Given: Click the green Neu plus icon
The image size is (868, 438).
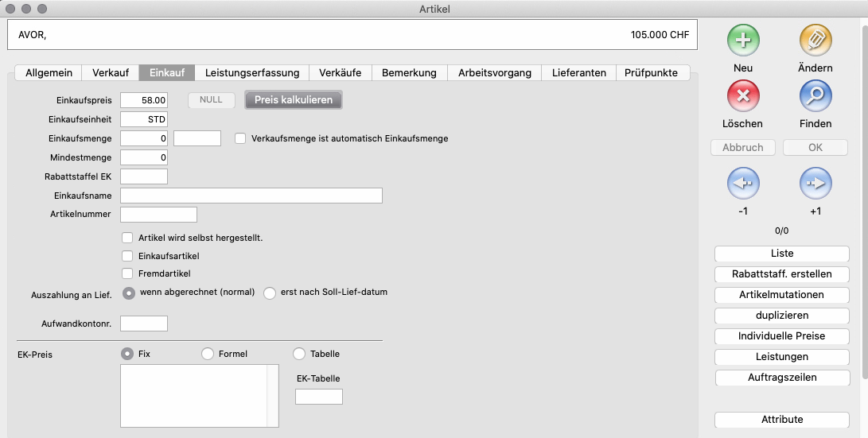Looking at the screenshot, I should coord(743,40).
